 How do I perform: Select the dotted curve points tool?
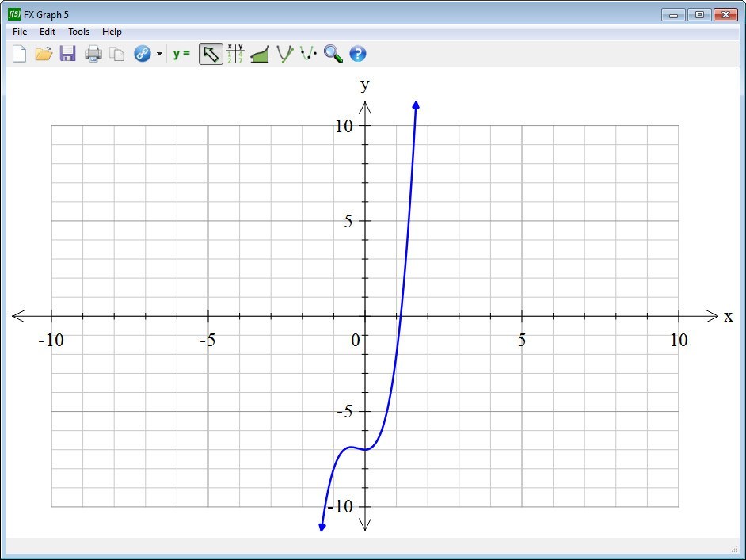point(309,54)
